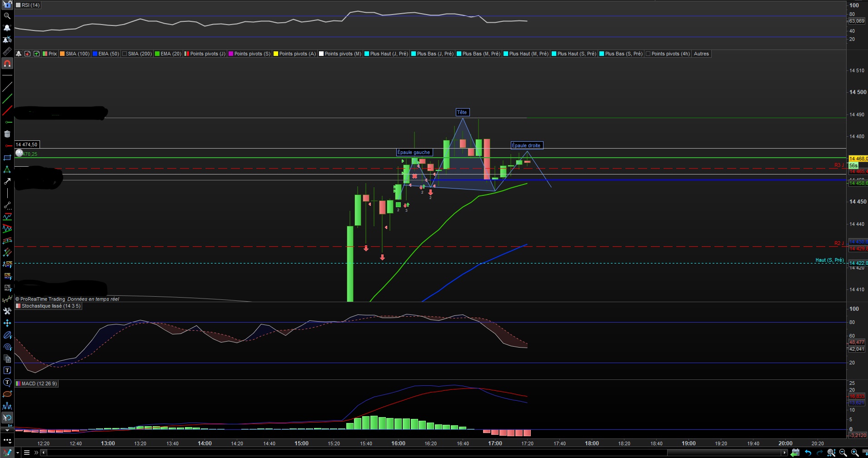
Task: Click the copy objects icon
Action: [7, 358]
